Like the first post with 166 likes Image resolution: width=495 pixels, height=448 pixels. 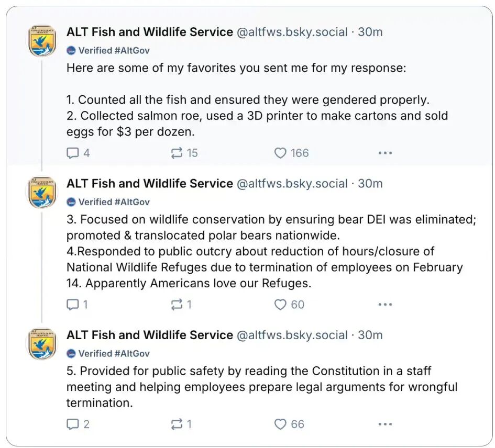click(280, 153)
